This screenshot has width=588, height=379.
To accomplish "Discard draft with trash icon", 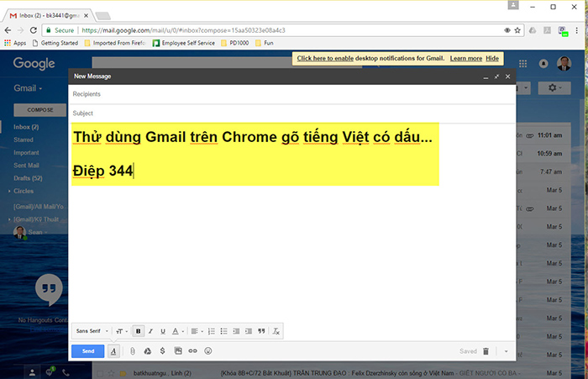I will tap(486, 351).
